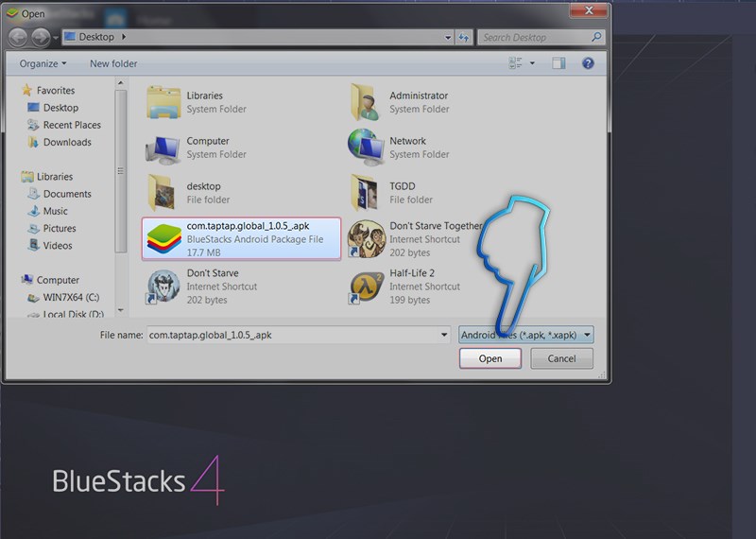The image size is (756, 539).
Task: Close the Open dialog
Action: tap(589, 10)
